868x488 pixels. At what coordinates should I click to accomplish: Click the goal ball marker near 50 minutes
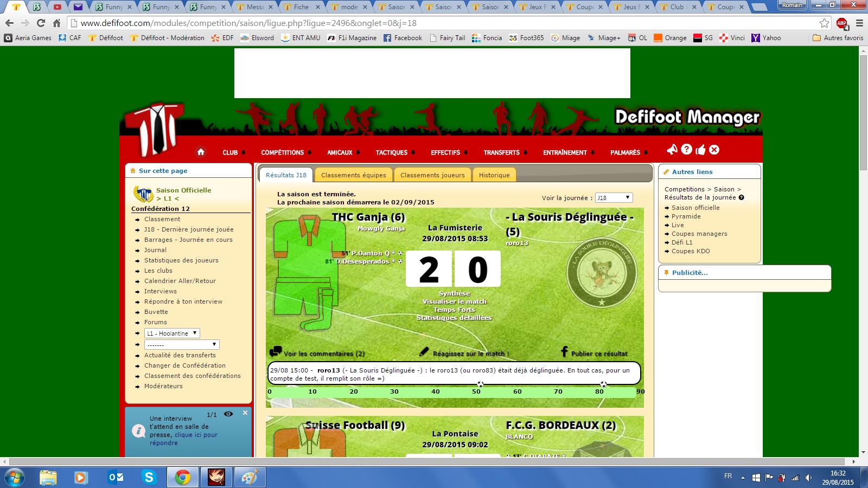pos(480,384)
